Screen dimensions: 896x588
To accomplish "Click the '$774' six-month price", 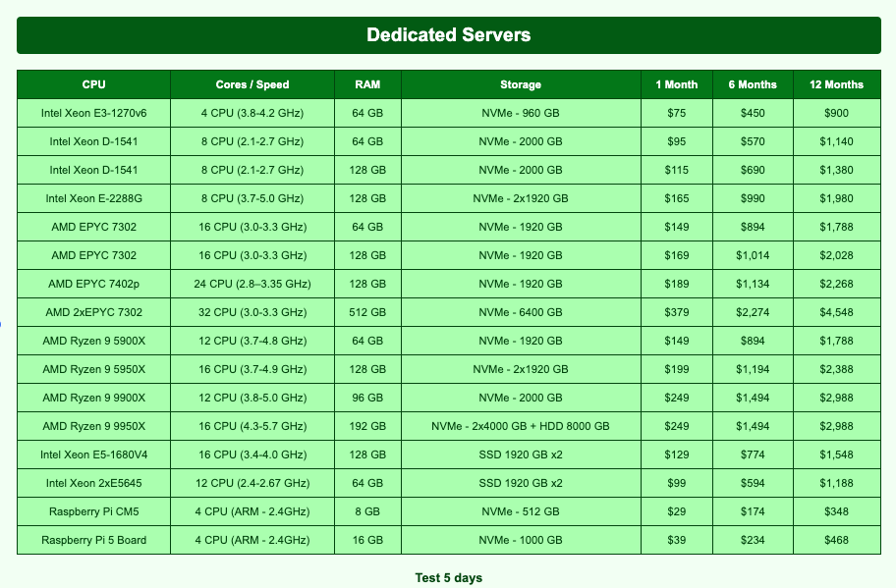I will tap(753, 454).
